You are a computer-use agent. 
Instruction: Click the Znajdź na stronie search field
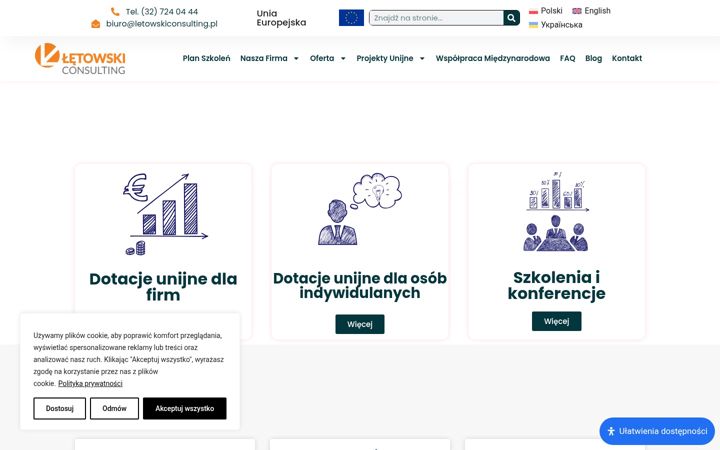tap(436, 18)
